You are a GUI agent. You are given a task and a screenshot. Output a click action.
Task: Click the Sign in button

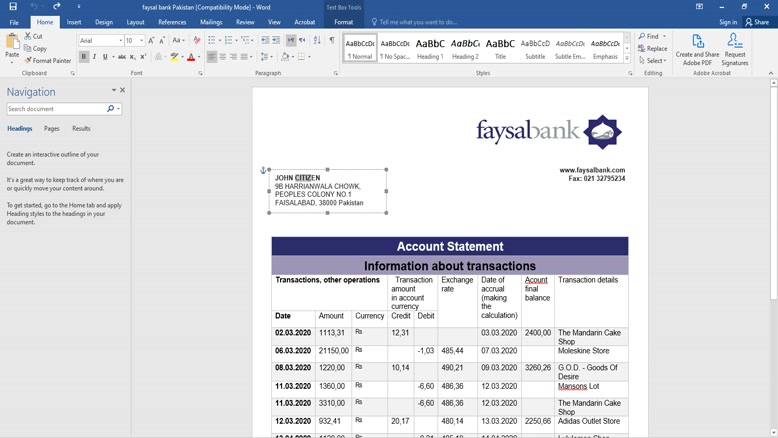[728, 22]
